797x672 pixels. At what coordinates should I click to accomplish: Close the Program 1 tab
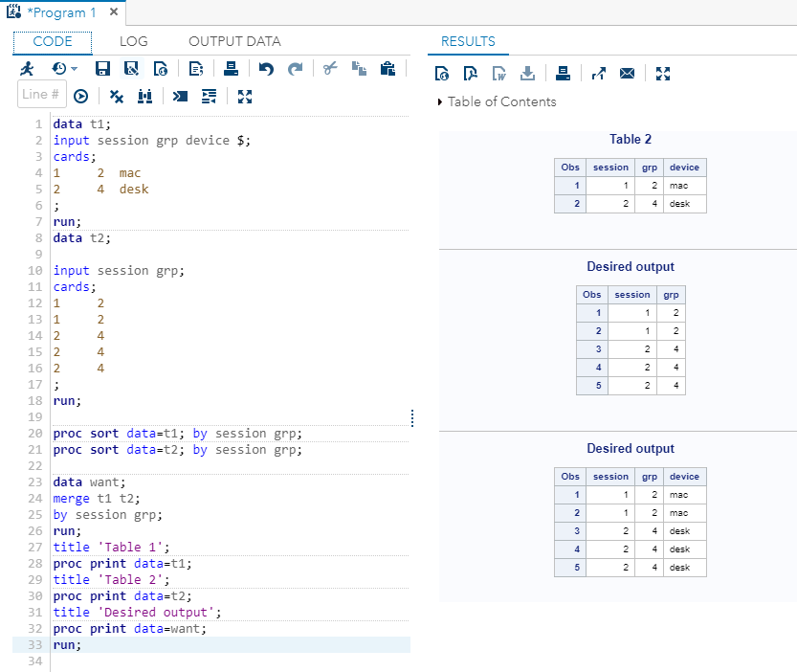113,12
